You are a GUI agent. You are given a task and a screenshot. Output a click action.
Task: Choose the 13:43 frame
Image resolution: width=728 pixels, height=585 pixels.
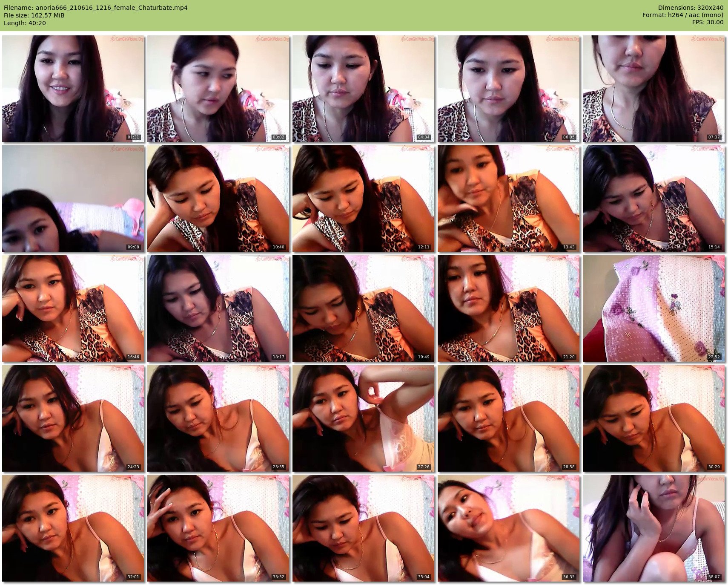tap(509, 199)
